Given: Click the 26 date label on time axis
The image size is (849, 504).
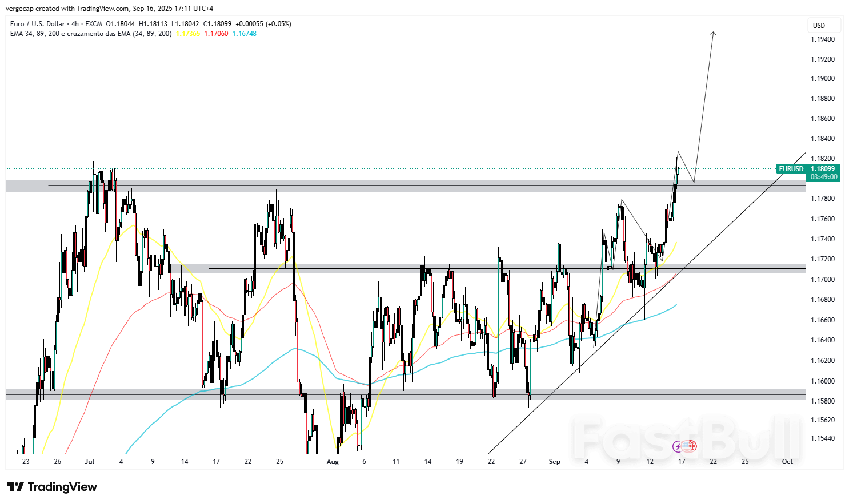Looking at the screenshot, I should (x=57, y=462).
